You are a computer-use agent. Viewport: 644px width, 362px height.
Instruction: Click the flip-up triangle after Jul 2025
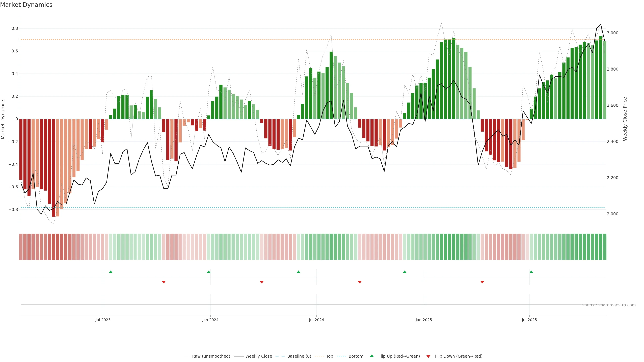pyautogui.click(x=531, y=272)
